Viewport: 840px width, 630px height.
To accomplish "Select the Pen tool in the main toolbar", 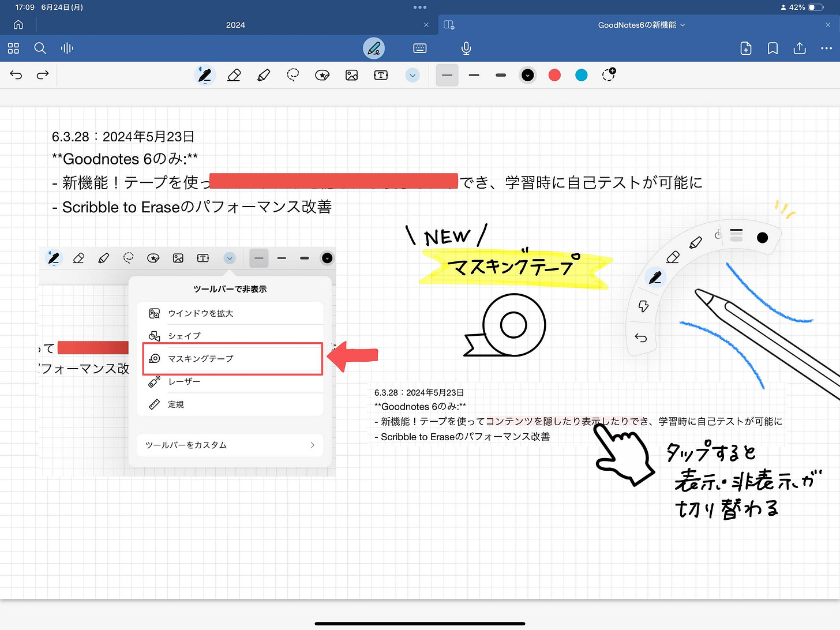I will 205,75.
